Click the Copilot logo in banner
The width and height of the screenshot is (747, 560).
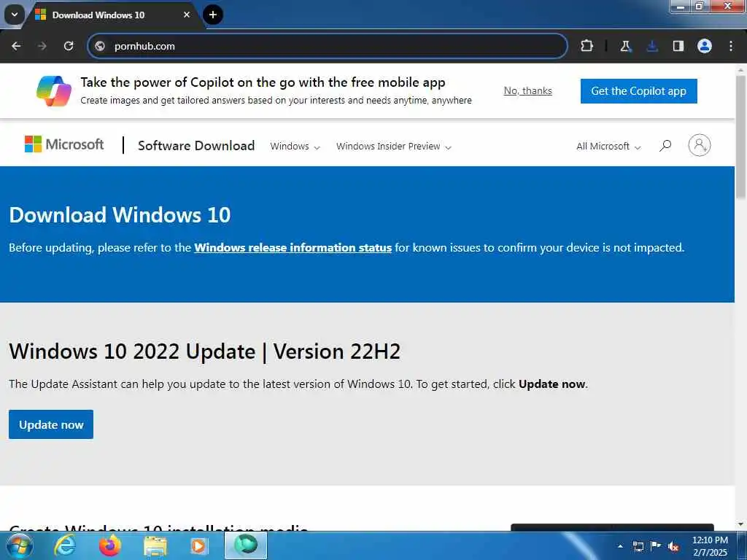pos(54,91)
